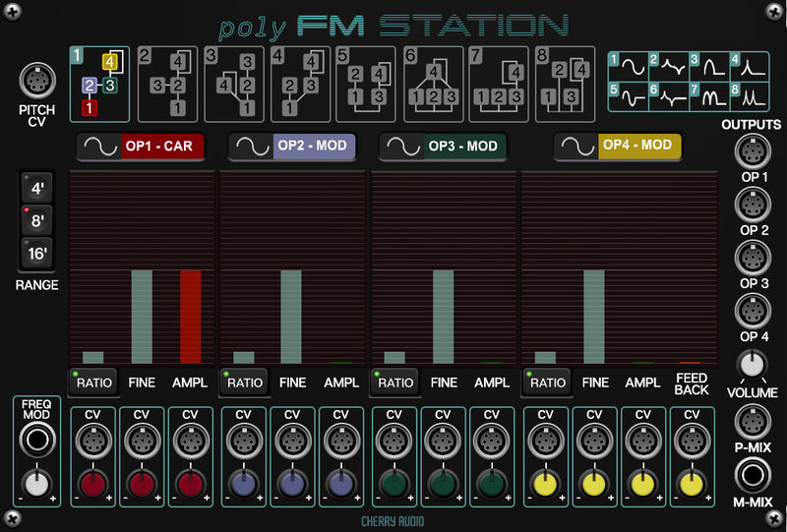This screenshot has width=787, height=532.
Task: Click the Freq Mod input jack
Action: (36, 442)
